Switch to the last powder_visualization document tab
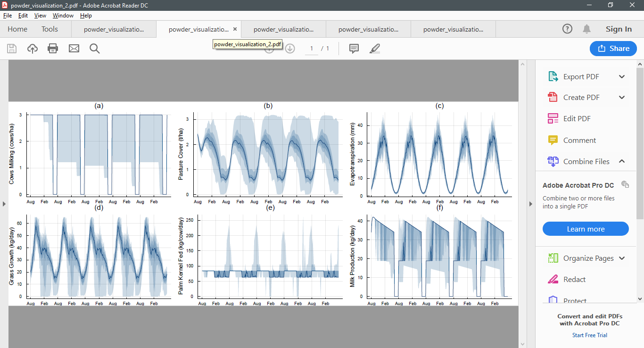644x348 pixels. [453, 29]
